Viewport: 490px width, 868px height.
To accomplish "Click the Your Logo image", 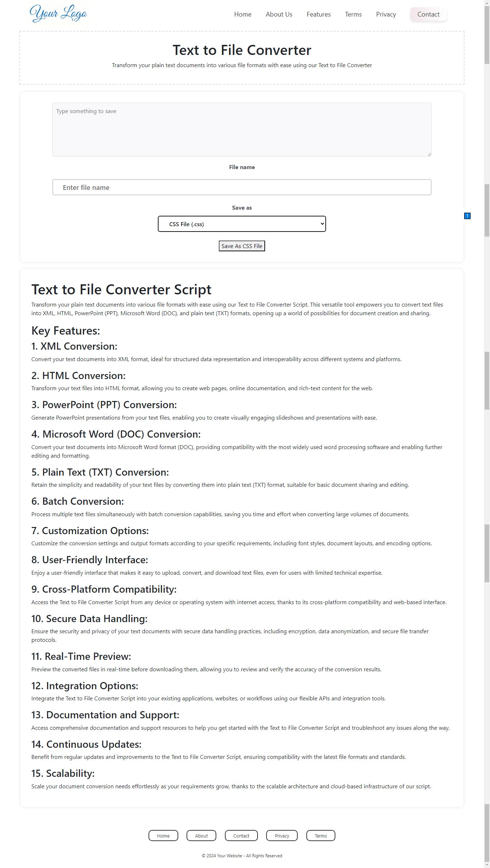I will click(x=58, y=14).
